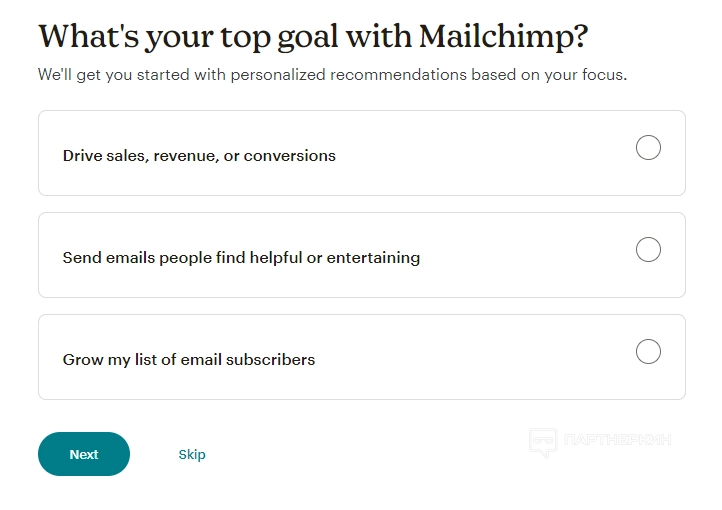This screenshot has height=510, width=722.
Task: Click the "Drive sales, revenue, or conversions" label
Action: point(199,156)
